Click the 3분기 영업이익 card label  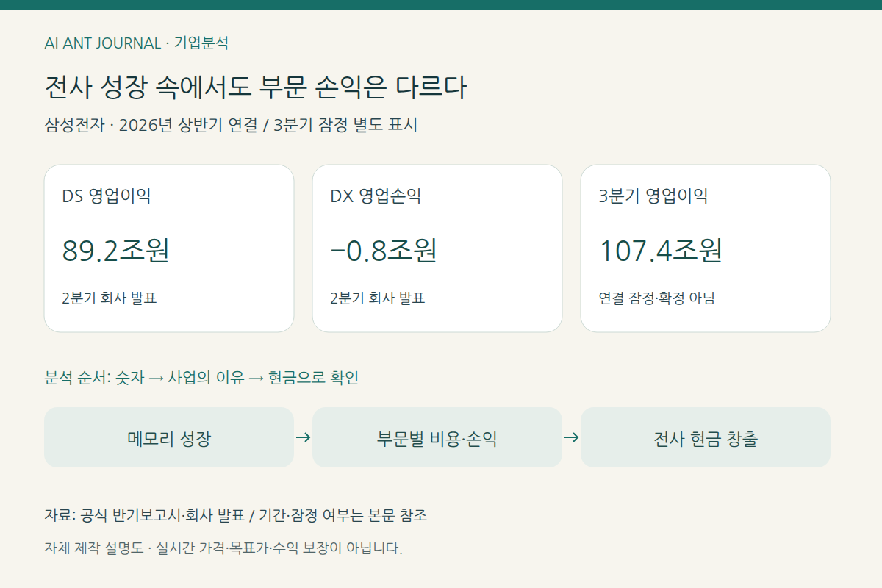[653, 196]
